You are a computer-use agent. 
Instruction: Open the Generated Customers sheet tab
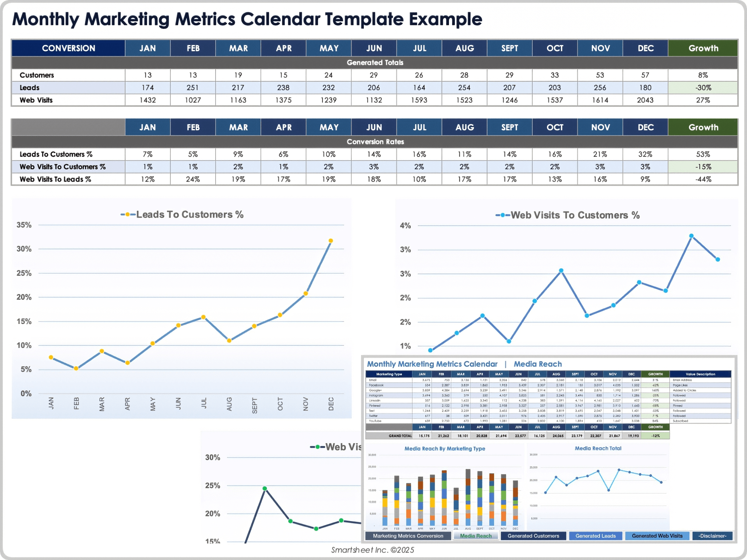coord(533,536)
